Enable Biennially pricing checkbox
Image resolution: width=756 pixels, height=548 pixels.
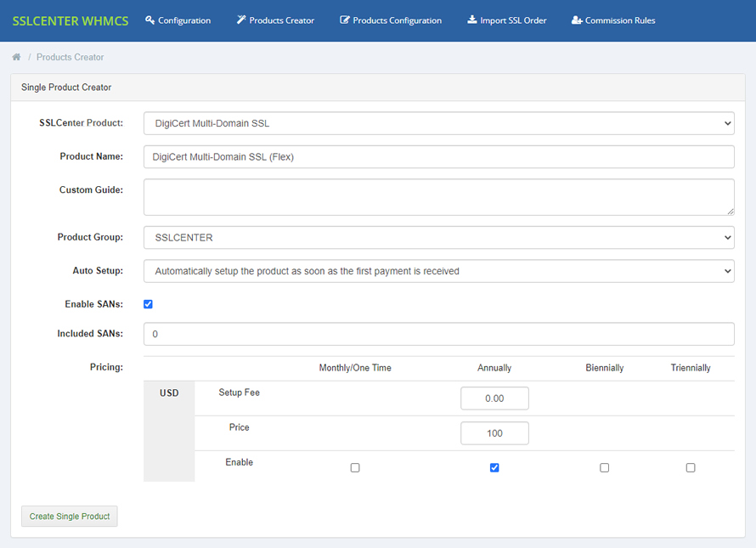604,468
